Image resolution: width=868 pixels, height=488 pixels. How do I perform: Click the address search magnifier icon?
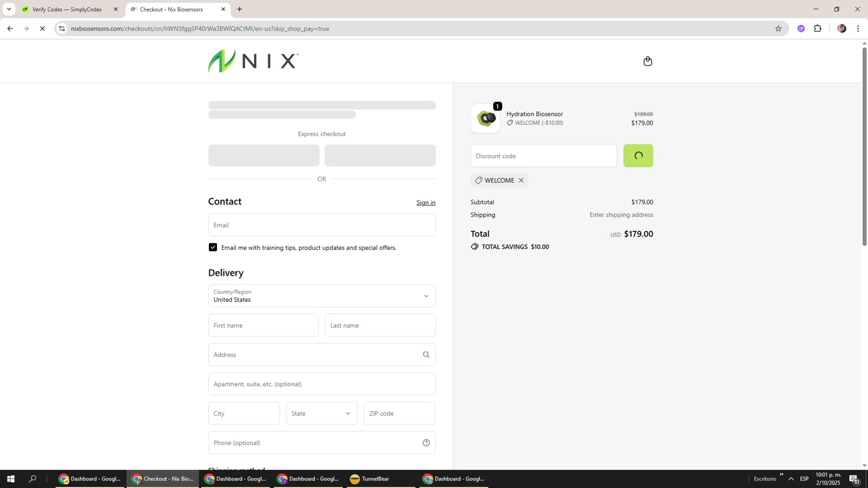tap(426, 355)
